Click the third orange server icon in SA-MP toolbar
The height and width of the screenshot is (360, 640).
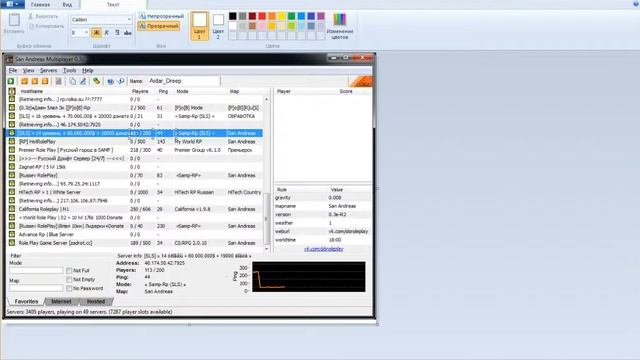[x=45, y=81]
